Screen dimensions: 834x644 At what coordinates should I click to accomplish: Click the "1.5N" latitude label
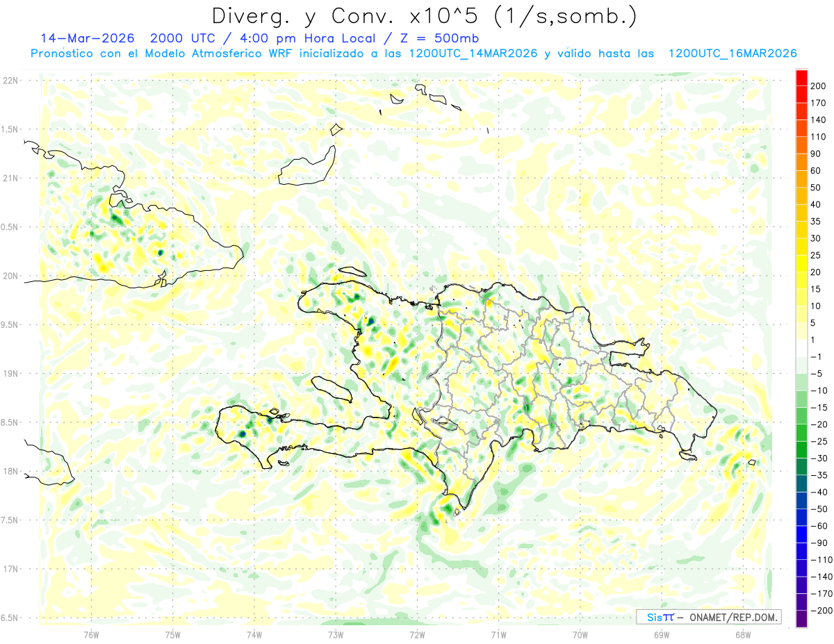tap(10, 129)
